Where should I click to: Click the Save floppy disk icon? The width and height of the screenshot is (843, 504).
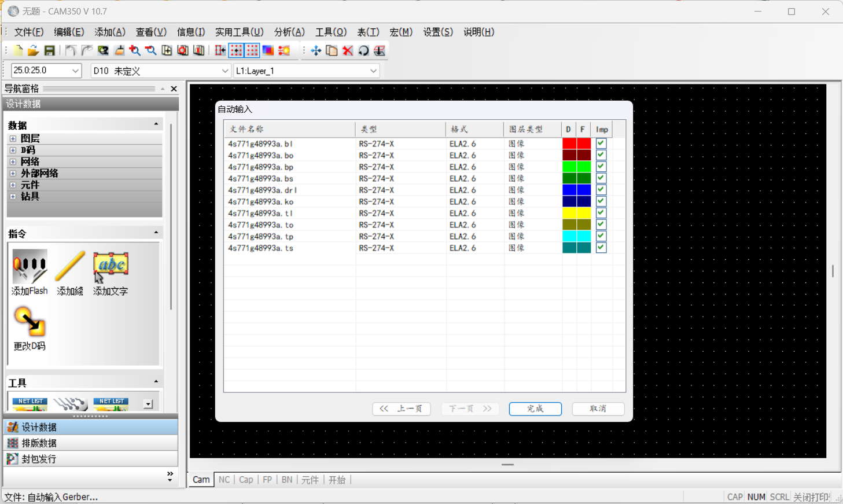[49, 51]
